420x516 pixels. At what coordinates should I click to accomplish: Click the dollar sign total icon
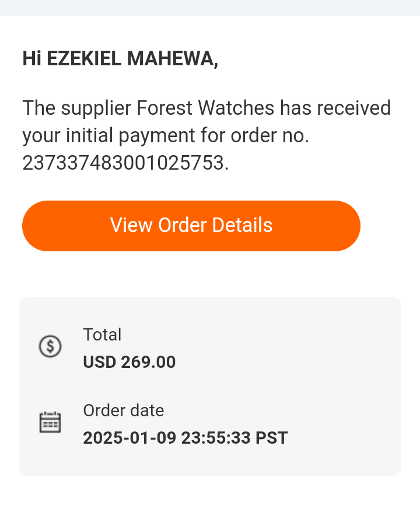point(50,346)
